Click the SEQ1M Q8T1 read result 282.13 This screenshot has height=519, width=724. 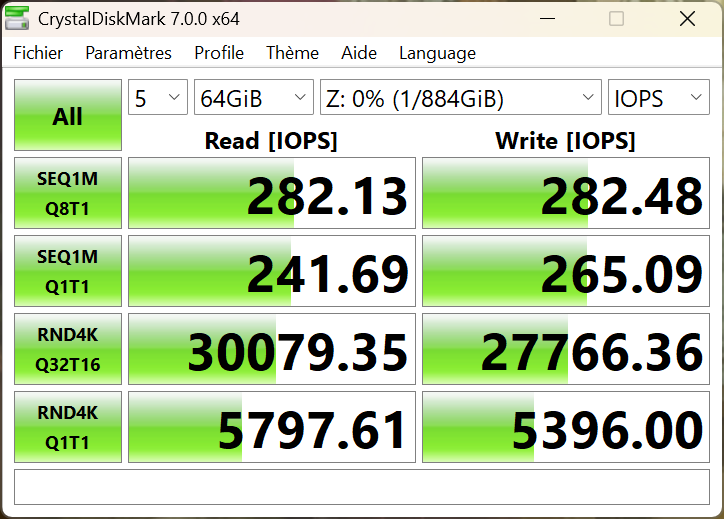tap(272, 194)
